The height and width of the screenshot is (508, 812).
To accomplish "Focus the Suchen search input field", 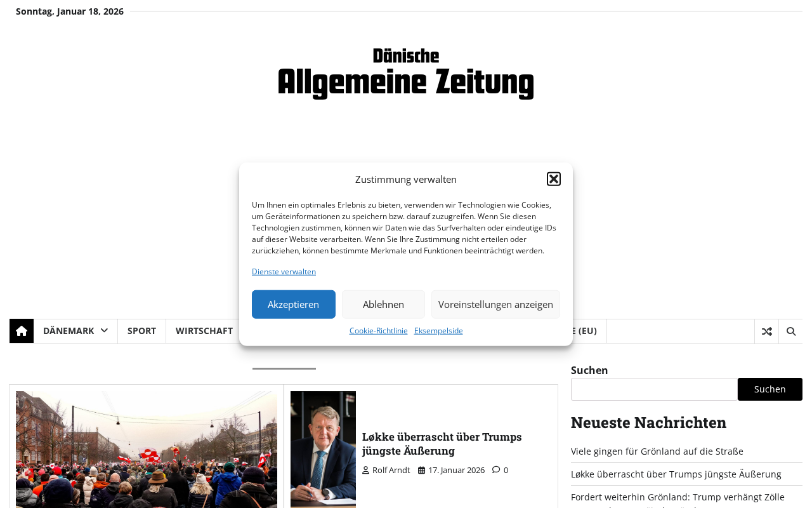I will click(654, 389).
